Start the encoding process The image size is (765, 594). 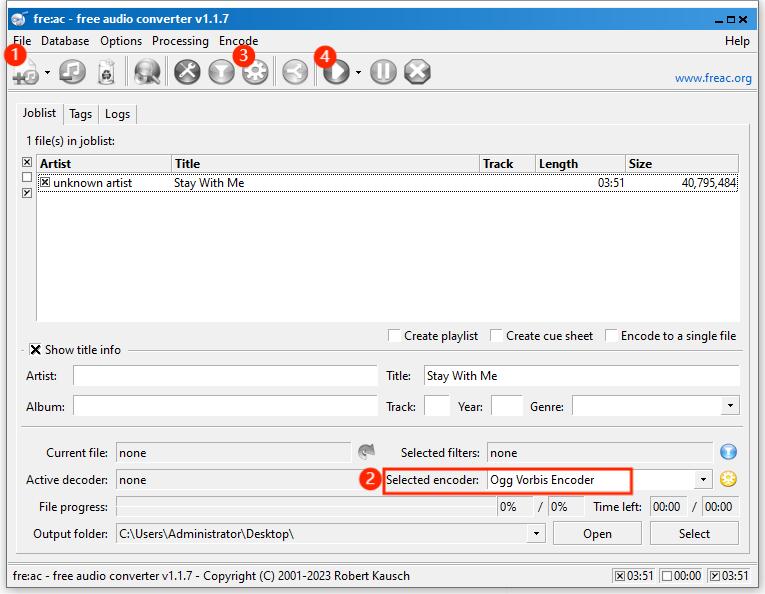click(x=336, y=72)
